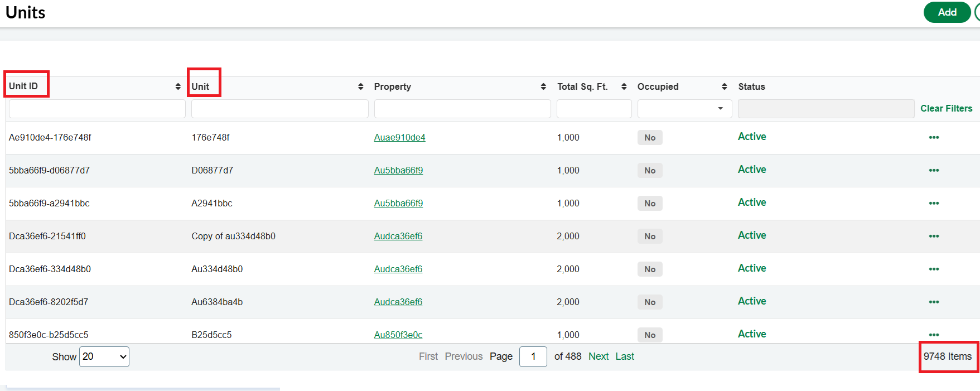The image size is (980, 391).
Task: Open the Show rows-per-page dropdown
Action: pos(104,356)
